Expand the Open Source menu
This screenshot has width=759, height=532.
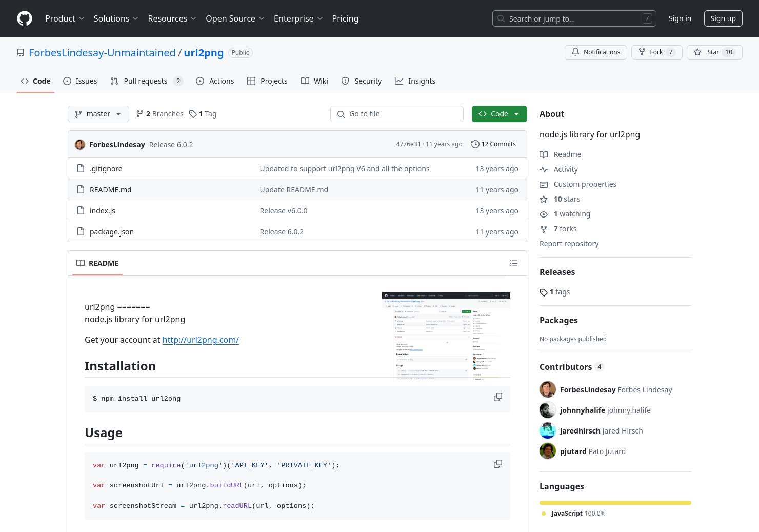235,18
